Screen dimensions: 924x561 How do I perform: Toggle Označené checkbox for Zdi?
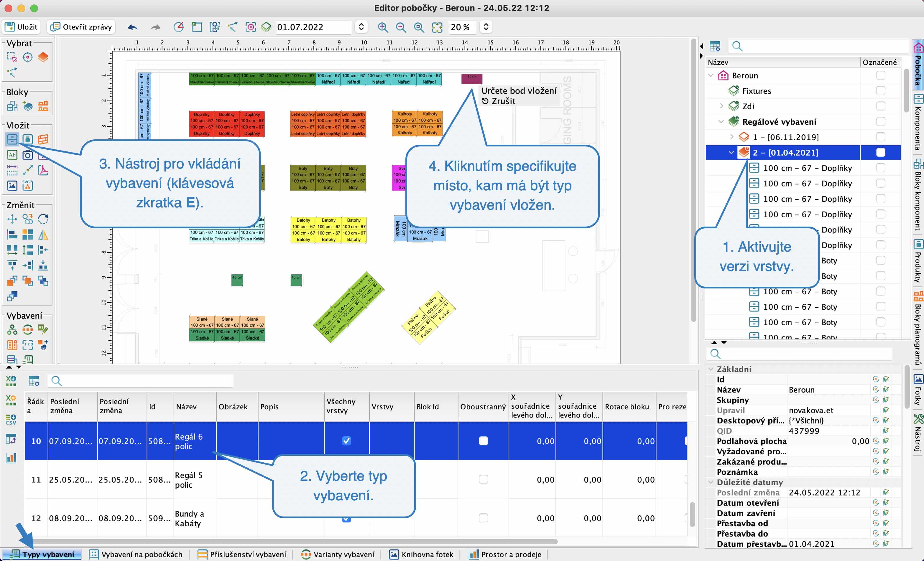point(880,106)
